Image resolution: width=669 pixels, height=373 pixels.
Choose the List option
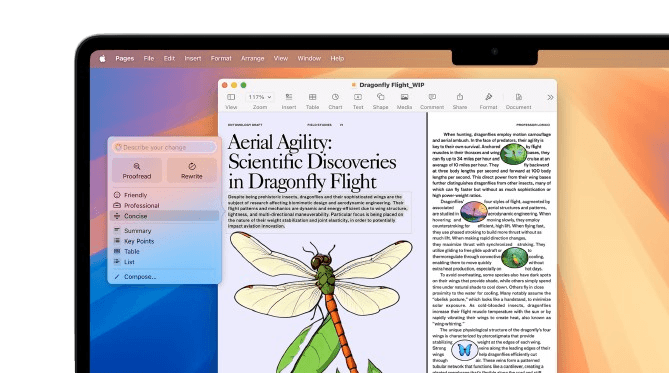coord(165,262)
